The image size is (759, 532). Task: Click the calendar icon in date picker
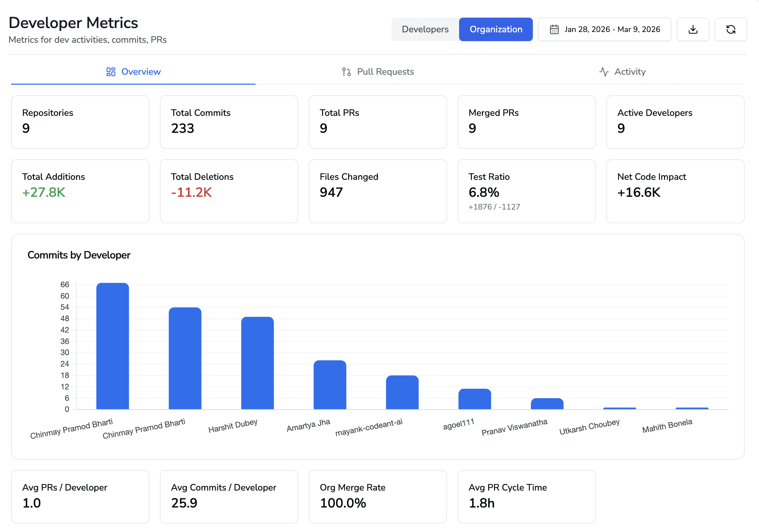tap(554, 29)
